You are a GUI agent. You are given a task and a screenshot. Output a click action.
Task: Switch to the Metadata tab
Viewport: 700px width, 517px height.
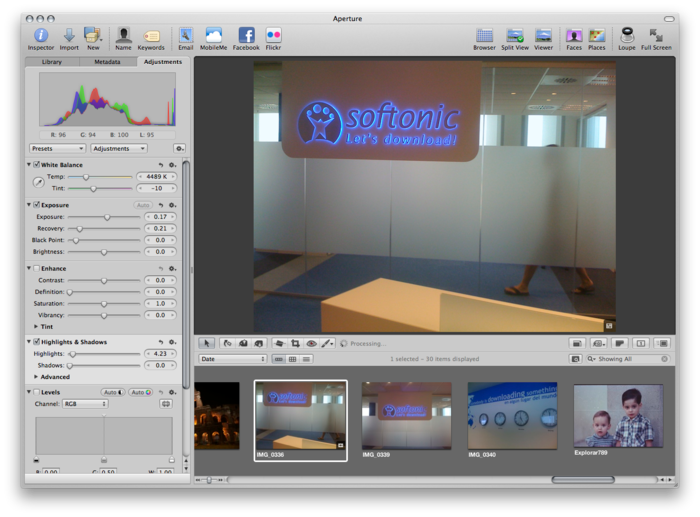point(107,62)
